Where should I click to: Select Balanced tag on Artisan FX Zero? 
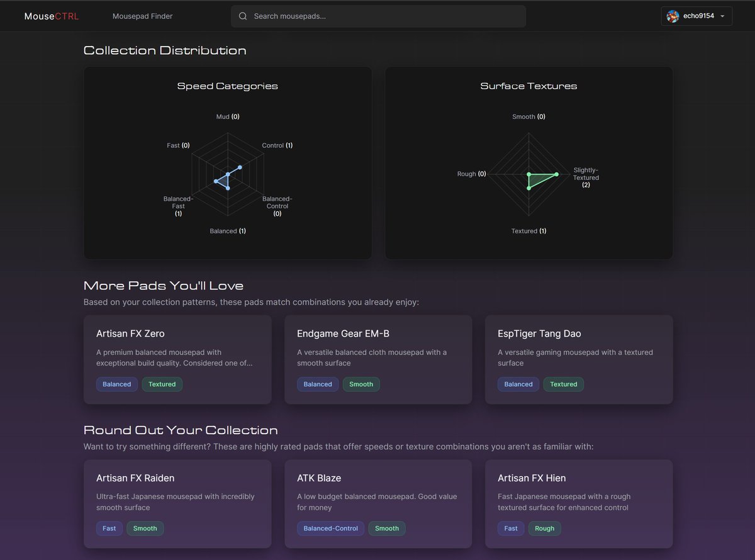click(117, 384)
